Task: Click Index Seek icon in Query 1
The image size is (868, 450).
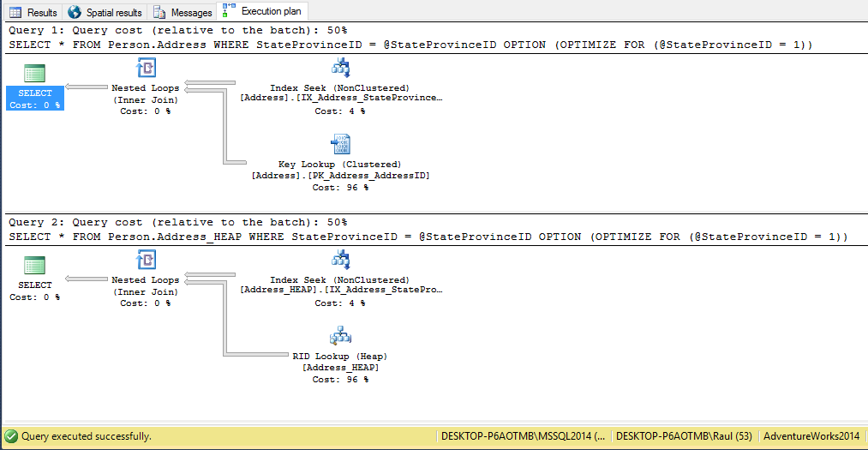Action: (340, 69)
